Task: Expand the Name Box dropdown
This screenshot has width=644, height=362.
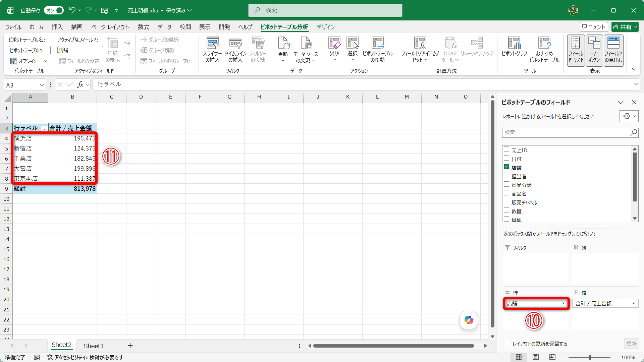Action: [42, 85]
